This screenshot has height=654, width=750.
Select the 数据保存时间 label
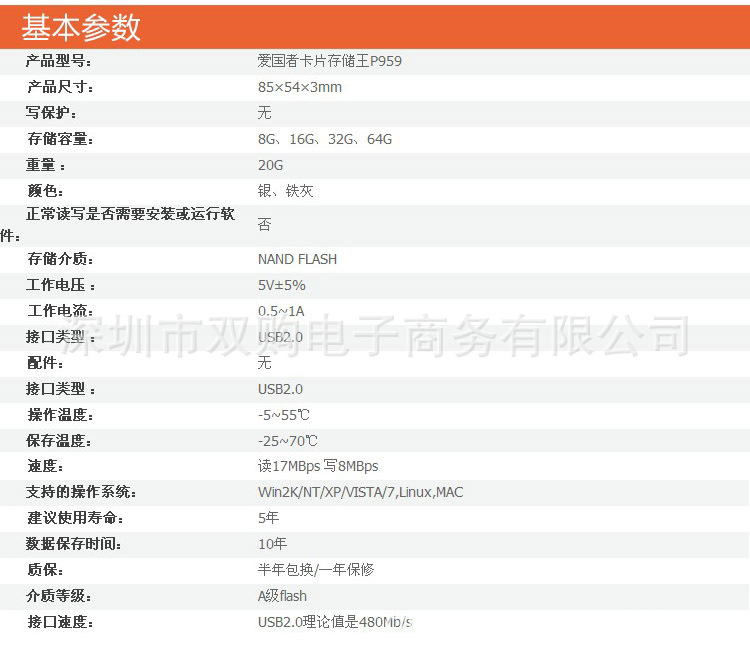[x=73, y=544]
